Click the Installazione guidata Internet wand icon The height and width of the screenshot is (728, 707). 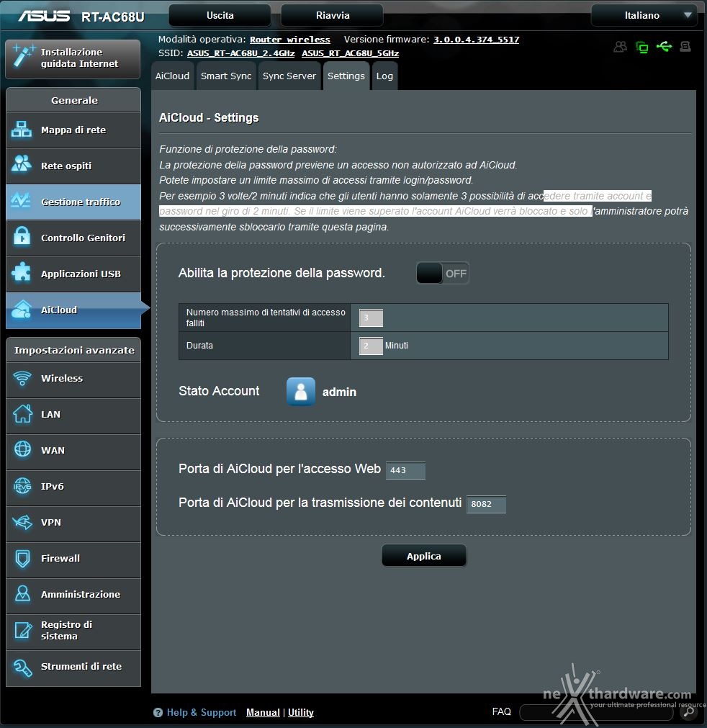tap(23, 57)
